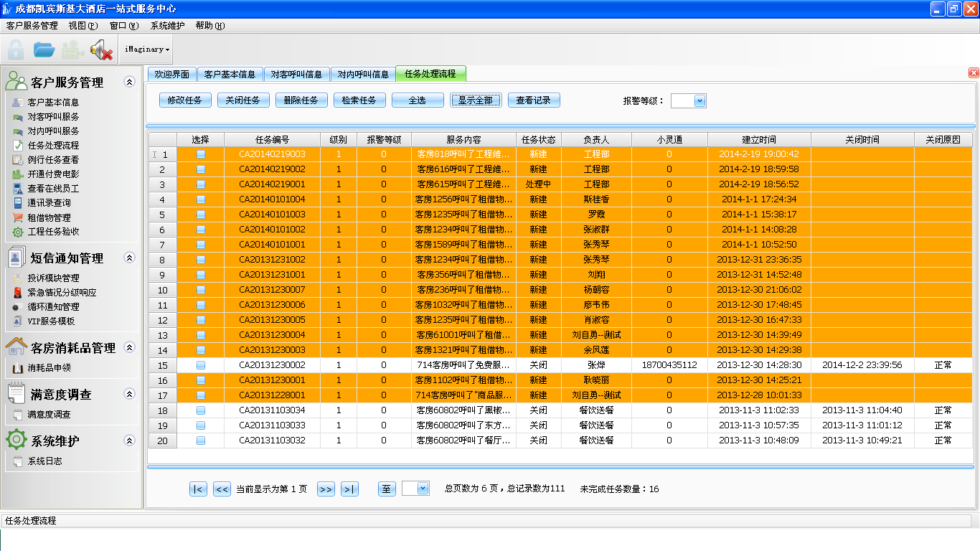Open the 视图 menu
This screenshot has width=980, height=551.
[83, 26]
